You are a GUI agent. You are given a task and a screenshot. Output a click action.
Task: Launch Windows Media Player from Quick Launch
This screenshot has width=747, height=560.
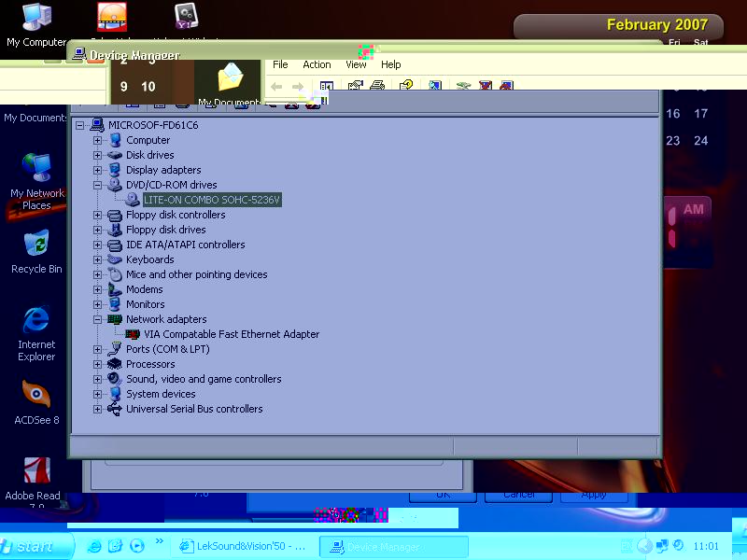[137, 546]
